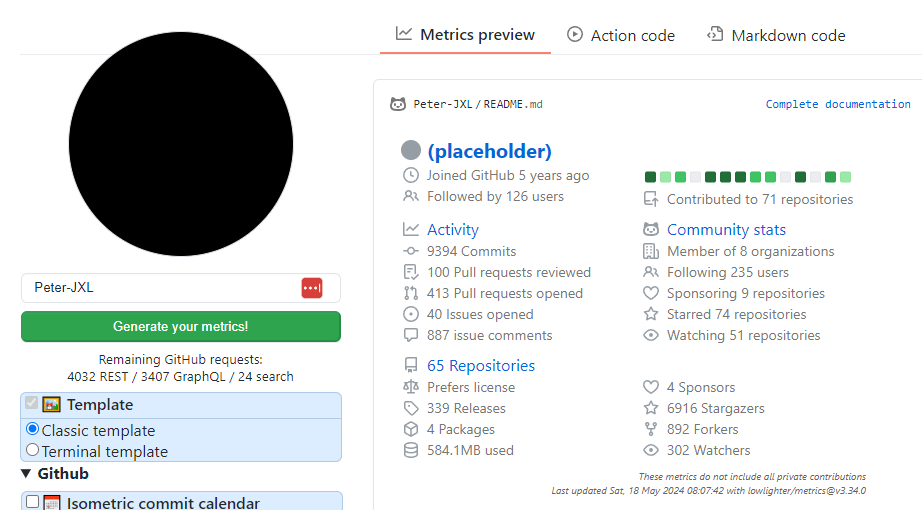
Task: Click the black circular avatar image
Action: click(181, 144)
